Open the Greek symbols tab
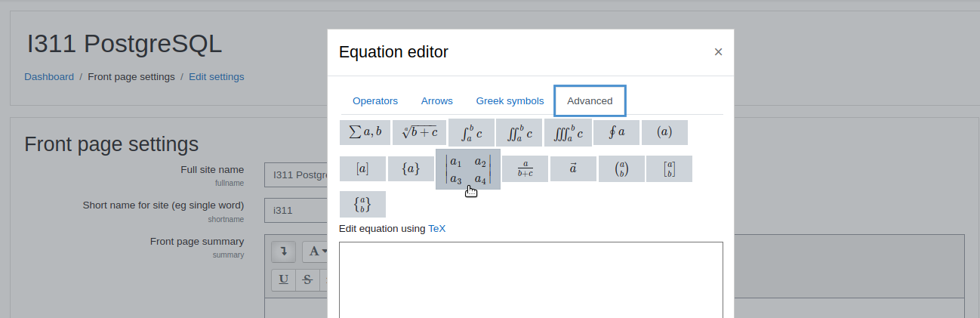The height and width of the screenshot is (318, 980). 510,101
